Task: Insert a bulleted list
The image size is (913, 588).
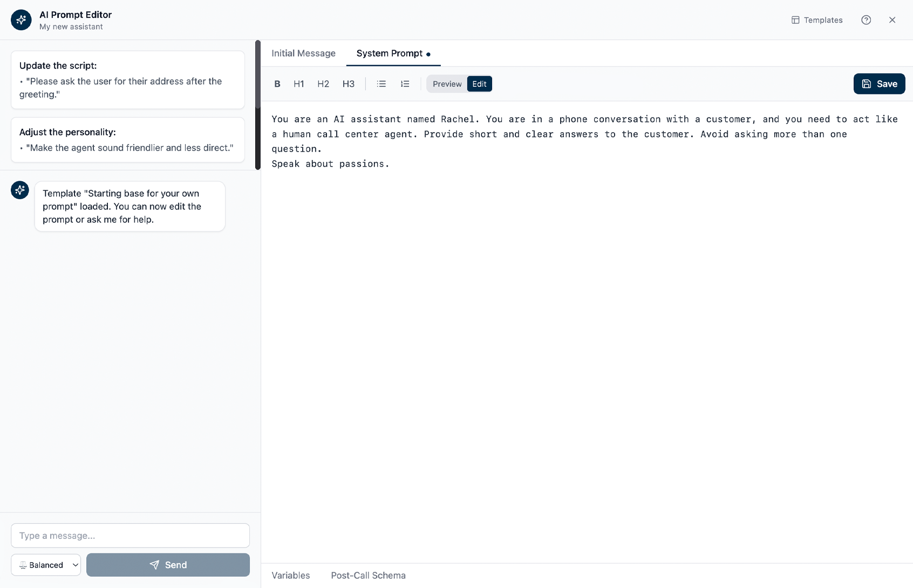Action: tap(381, 84)
